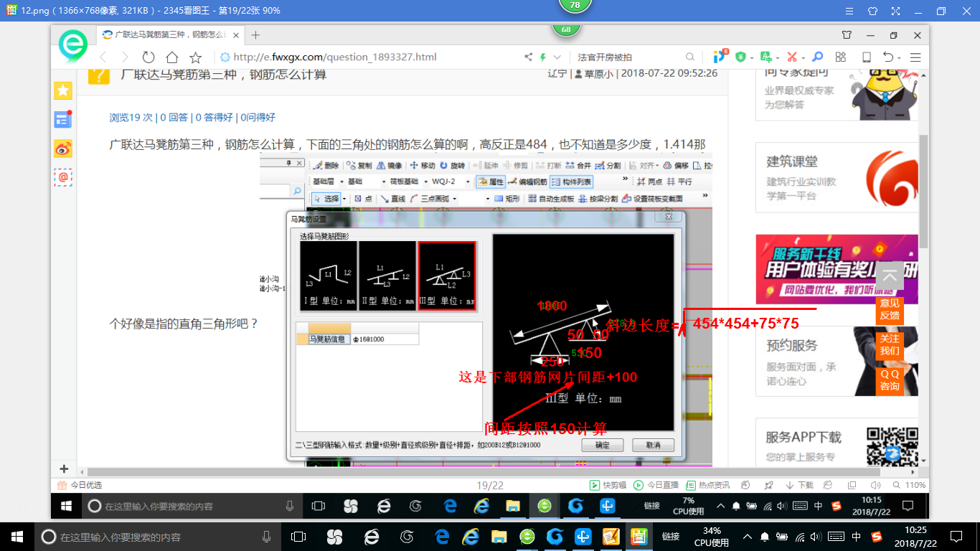This screenshot has height=551, width=980.
Task: Click the share icon in the address bar
Action: click(529, 57)
